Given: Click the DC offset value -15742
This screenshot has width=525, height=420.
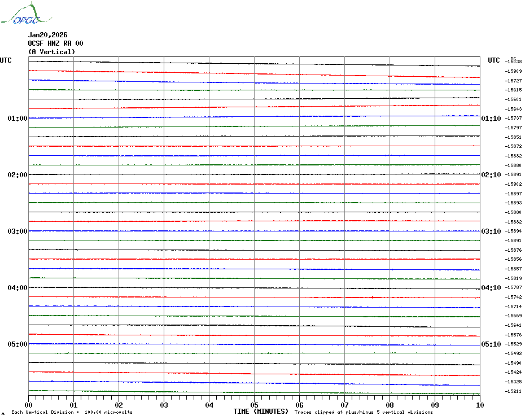Looking at the screenshot, I should pyautogui.click(x=513, y=297).
